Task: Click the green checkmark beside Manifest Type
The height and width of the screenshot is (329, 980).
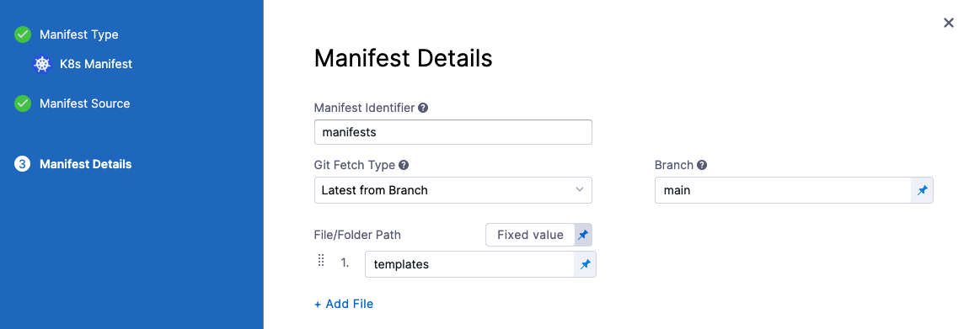Action: tap(23, 34)
